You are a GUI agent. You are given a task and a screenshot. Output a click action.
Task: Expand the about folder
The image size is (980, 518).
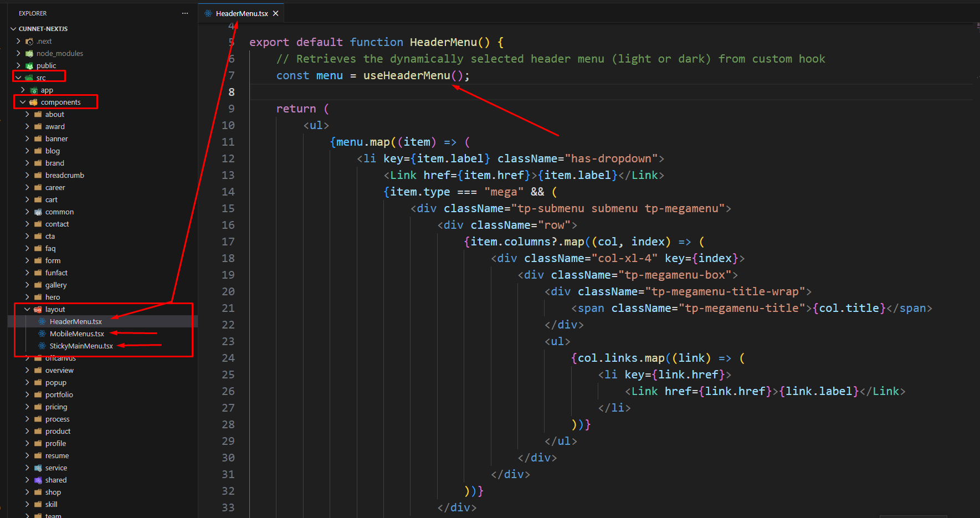(x=27, y=114)
